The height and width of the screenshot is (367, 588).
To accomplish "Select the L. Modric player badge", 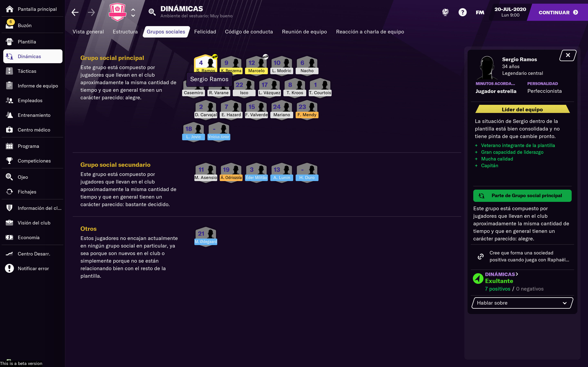I will pyautogui.click(x=282, y=65).
